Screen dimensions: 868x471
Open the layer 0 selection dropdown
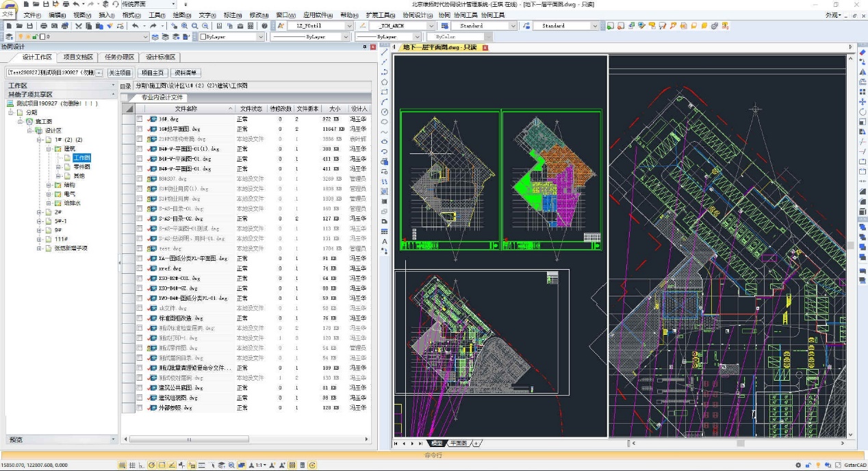[x=146, y=36]
